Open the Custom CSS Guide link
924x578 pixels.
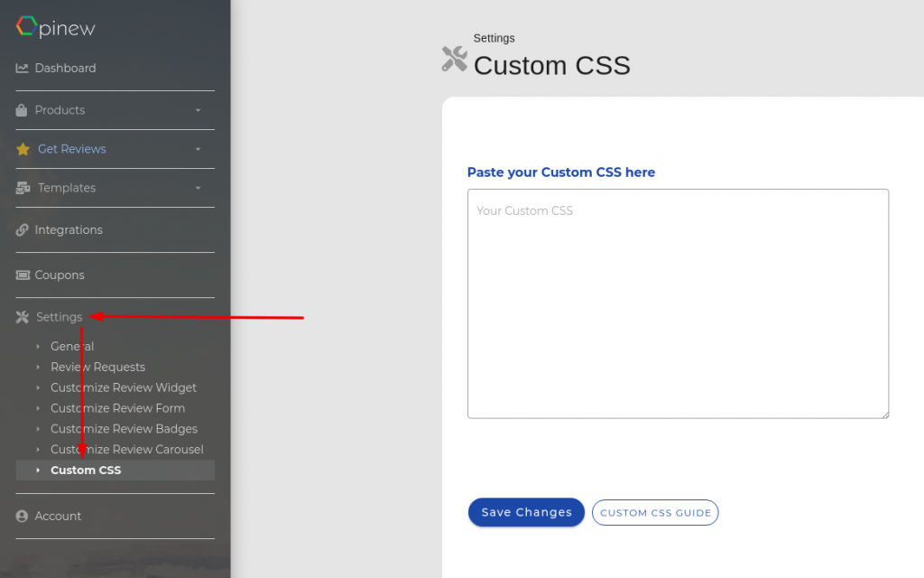click(655, 513)
